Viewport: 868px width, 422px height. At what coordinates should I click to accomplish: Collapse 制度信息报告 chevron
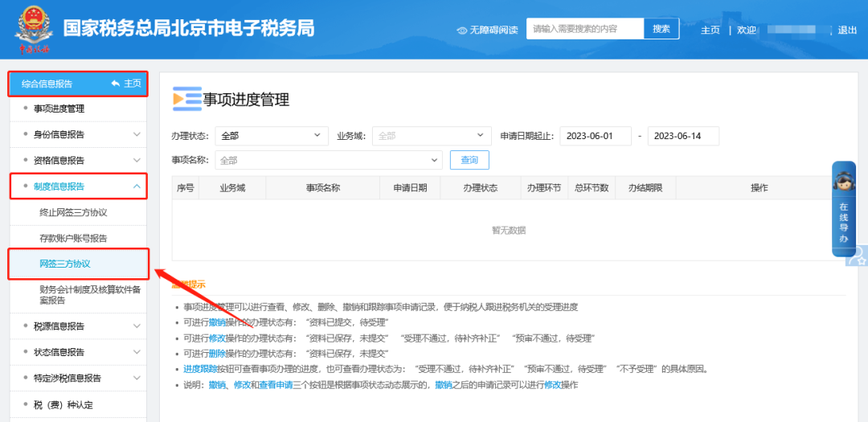[x=137, y=186]
